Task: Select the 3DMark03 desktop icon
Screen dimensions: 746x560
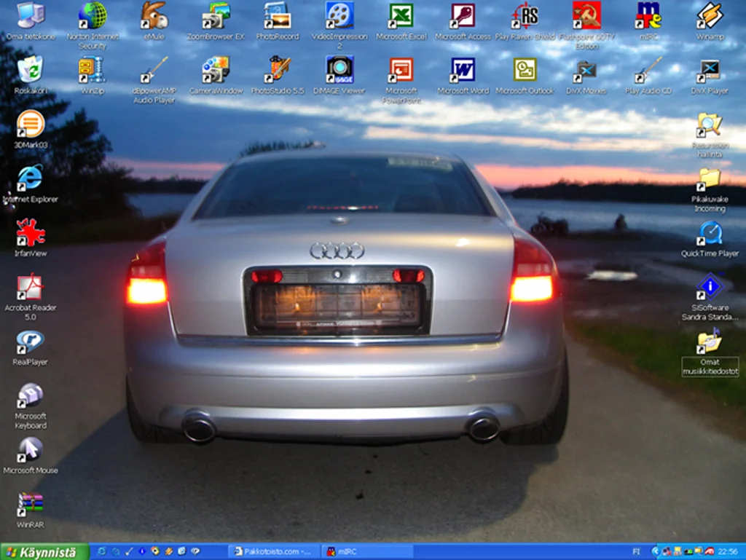Action: pos(31,124)
